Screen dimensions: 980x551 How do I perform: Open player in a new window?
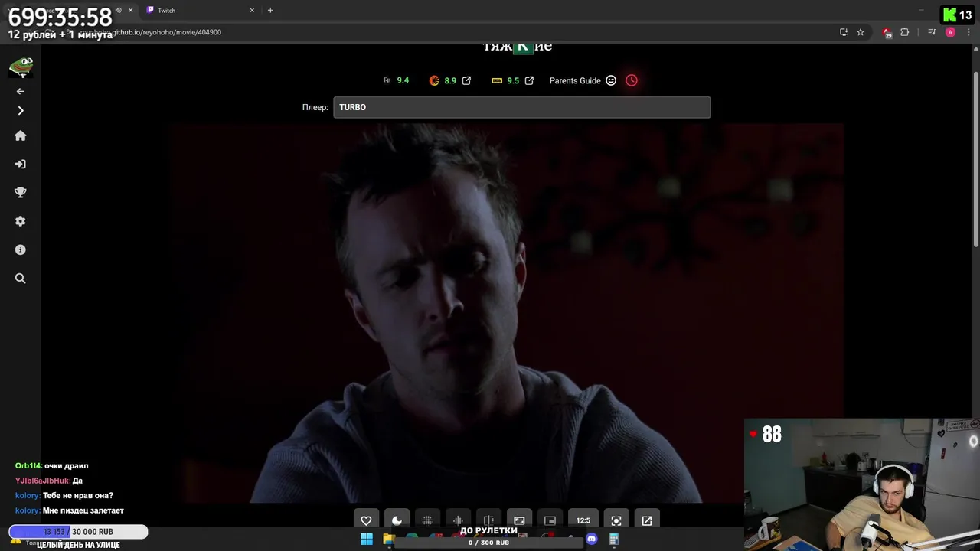pyautogui.click(x=647, y=520)
